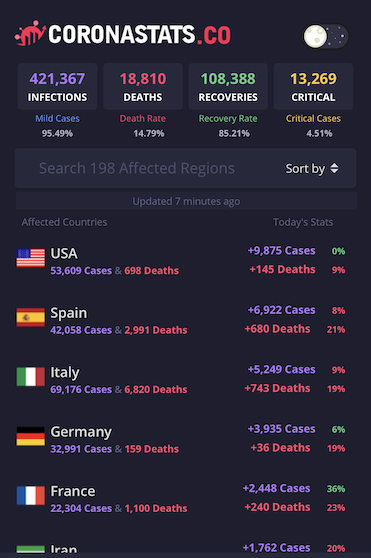
Task: Open the Germany country entry
Action: point(185,439)
